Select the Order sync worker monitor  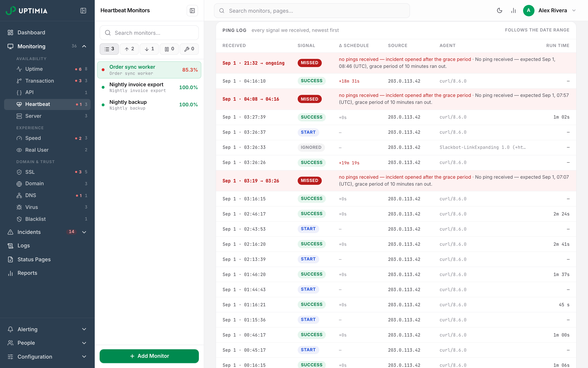pyautogui.click(x=149, y=70)
